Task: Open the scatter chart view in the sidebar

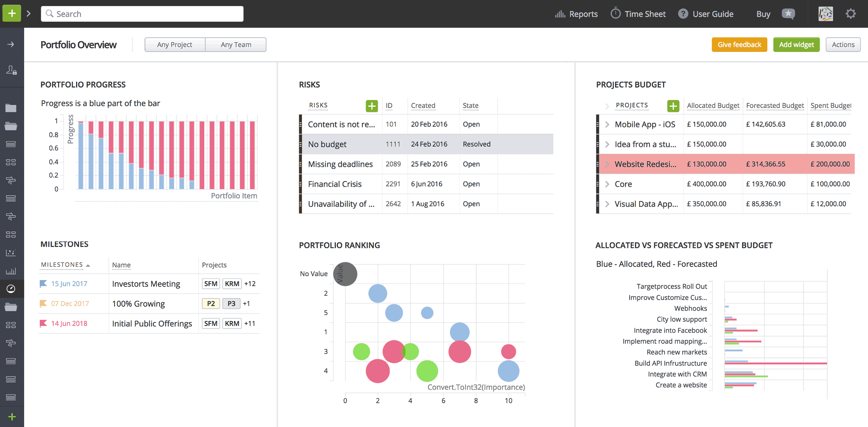Action: (x=12, y=253)
